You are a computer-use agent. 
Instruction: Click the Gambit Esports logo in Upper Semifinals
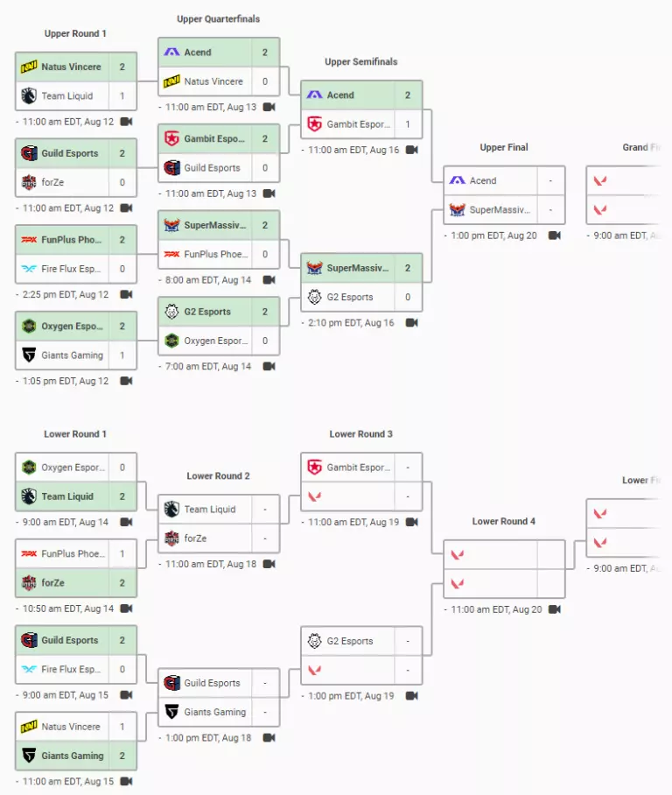pos(315,123)
